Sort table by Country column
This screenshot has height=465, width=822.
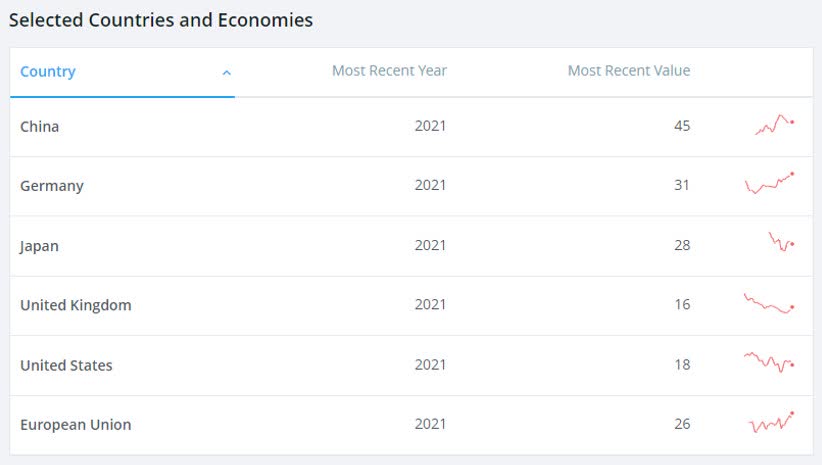48,71
